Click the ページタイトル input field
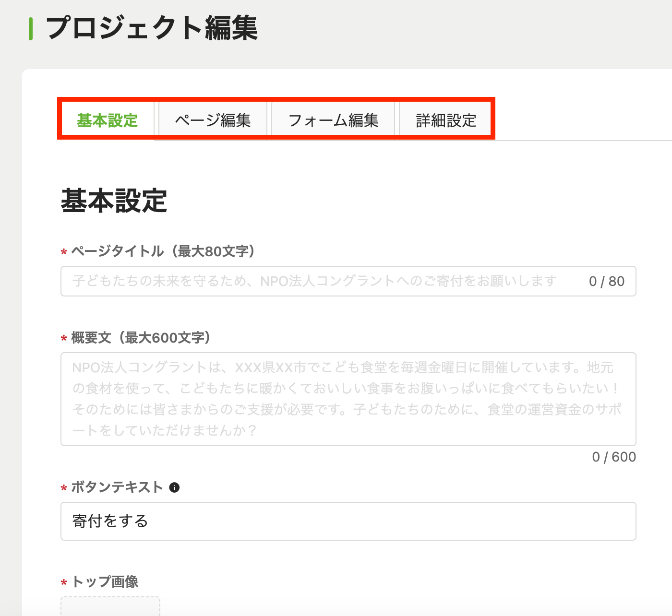The image size is (672, 616). click(348, 281)
